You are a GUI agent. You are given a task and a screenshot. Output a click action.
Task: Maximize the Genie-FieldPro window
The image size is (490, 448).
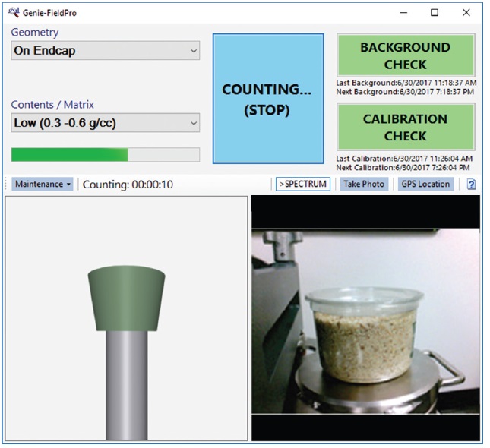click(435, 13)
